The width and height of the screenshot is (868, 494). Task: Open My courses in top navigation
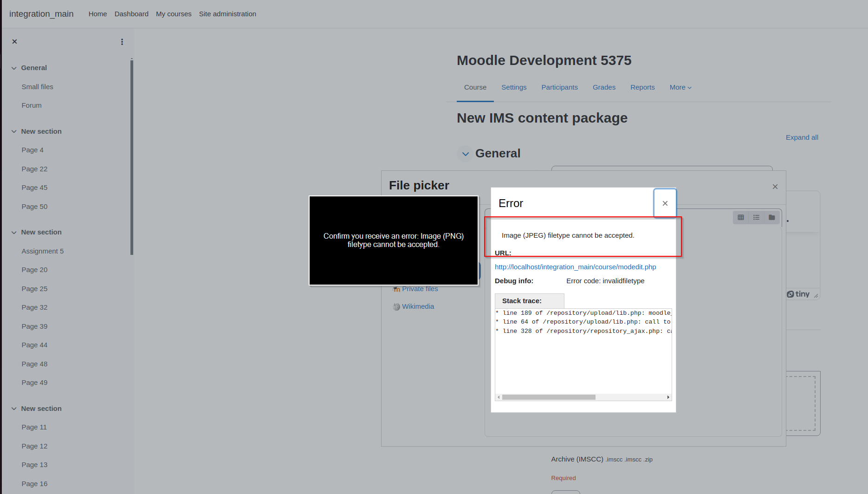pos(174,14)
